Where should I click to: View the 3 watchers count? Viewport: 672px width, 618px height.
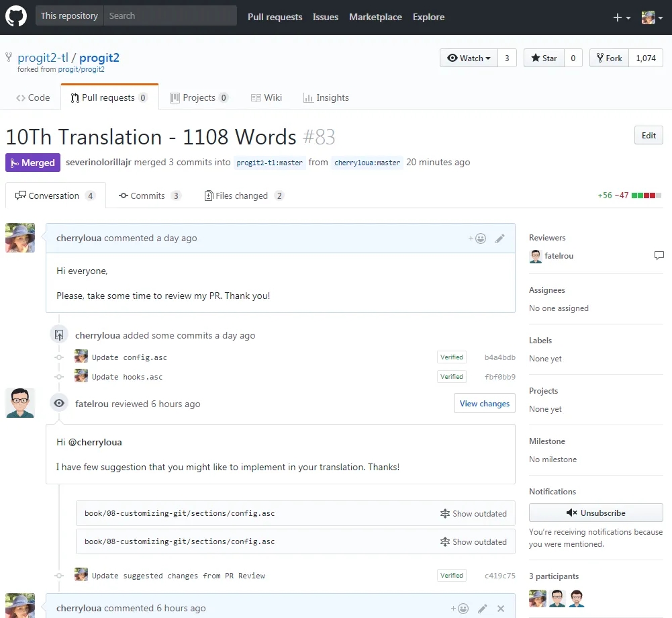(507, 58)
